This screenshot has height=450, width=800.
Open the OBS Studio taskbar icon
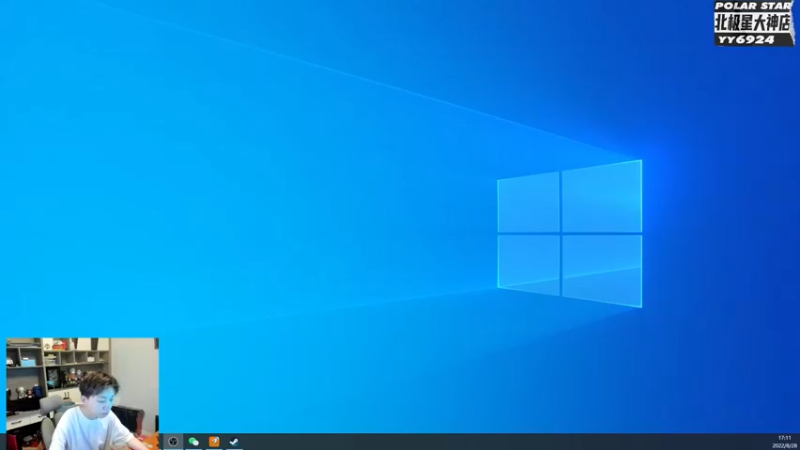[173, 441]
